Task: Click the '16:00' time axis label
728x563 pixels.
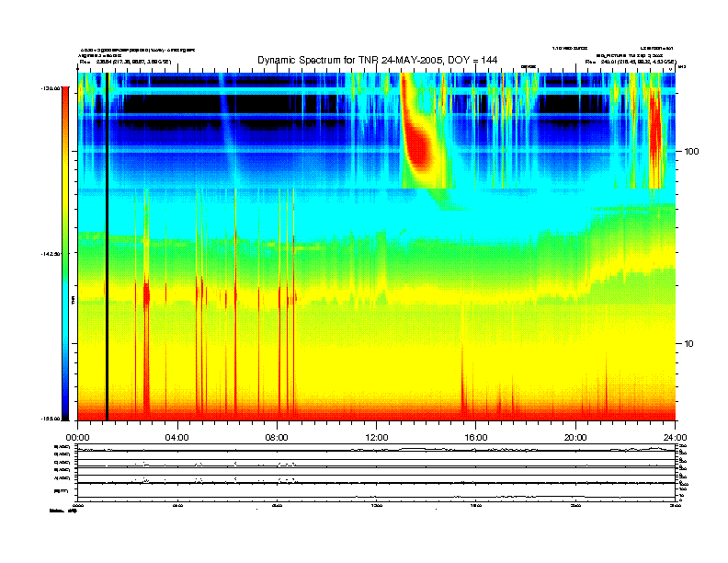Action: tap(476, 438)
